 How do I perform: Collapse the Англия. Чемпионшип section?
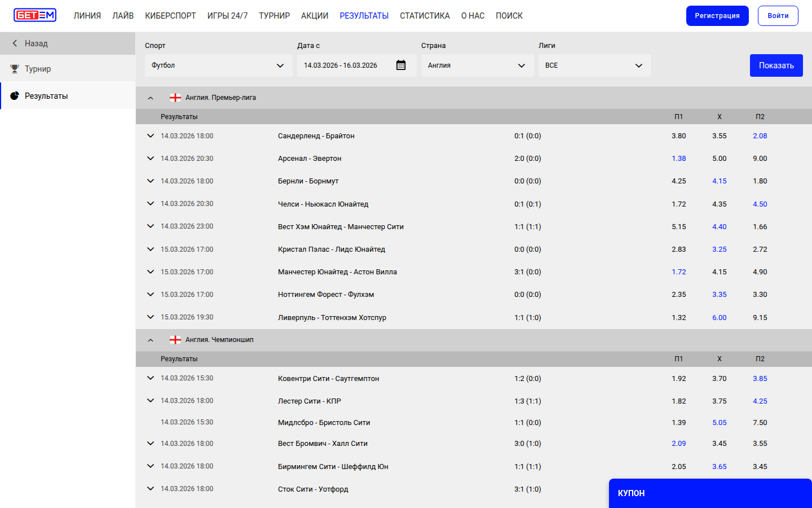[x=151, y=340]
